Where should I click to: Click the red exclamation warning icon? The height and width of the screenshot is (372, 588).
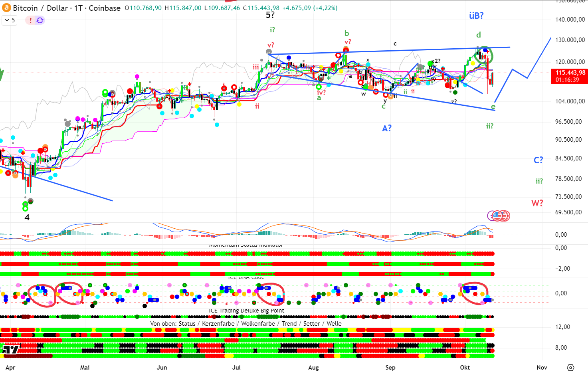point(30,20)
